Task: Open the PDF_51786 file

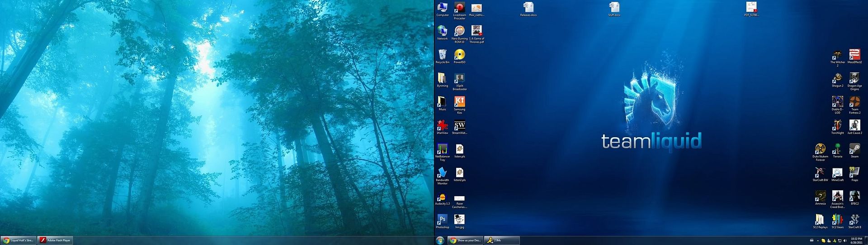Action: (x=751, y=10)
